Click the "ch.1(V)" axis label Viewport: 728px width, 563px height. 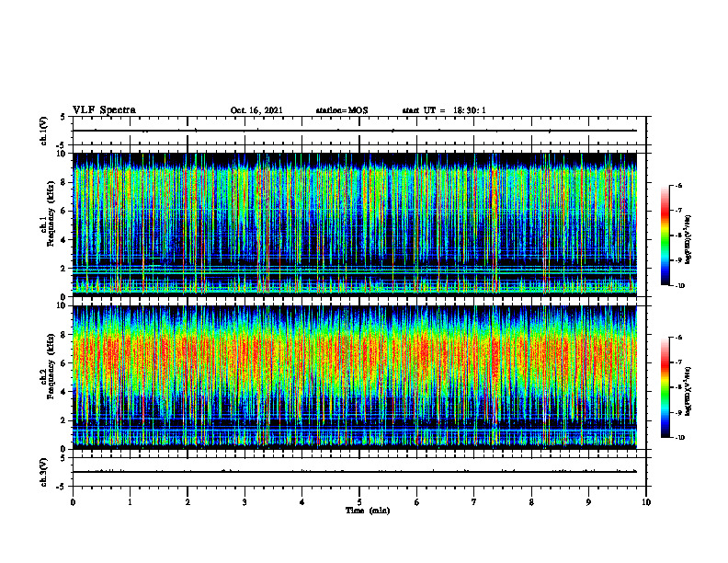coord(43,131)
